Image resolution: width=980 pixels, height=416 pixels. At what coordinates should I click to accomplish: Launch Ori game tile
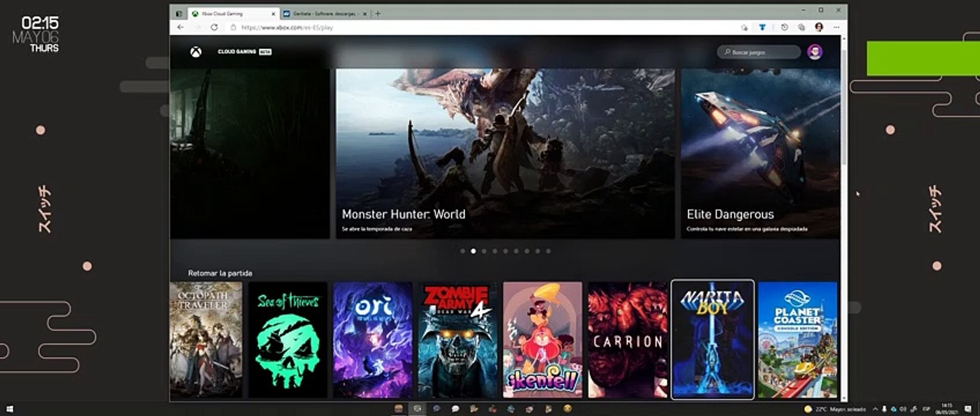pos(373,340)
